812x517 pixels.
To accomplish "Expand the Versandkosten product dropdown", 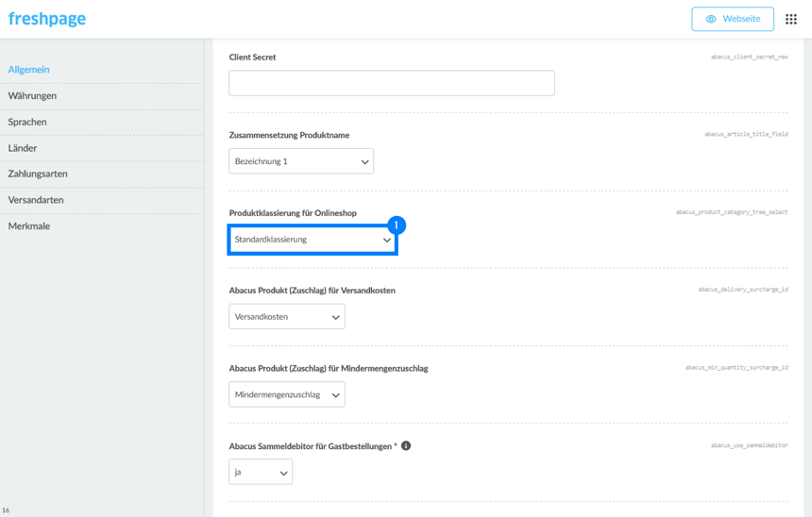I will coord(286,317).
